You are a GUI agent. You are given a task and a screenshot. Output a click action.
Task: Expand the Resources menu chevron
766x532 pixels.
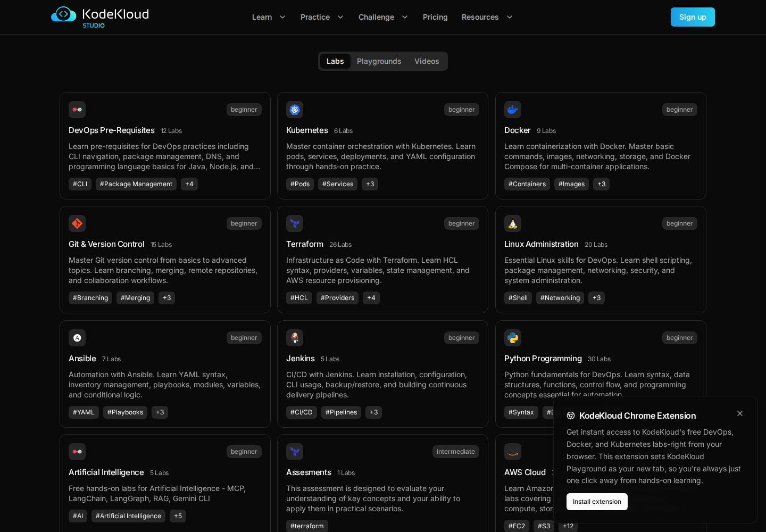pyautogui.click(x=510, y=17)
